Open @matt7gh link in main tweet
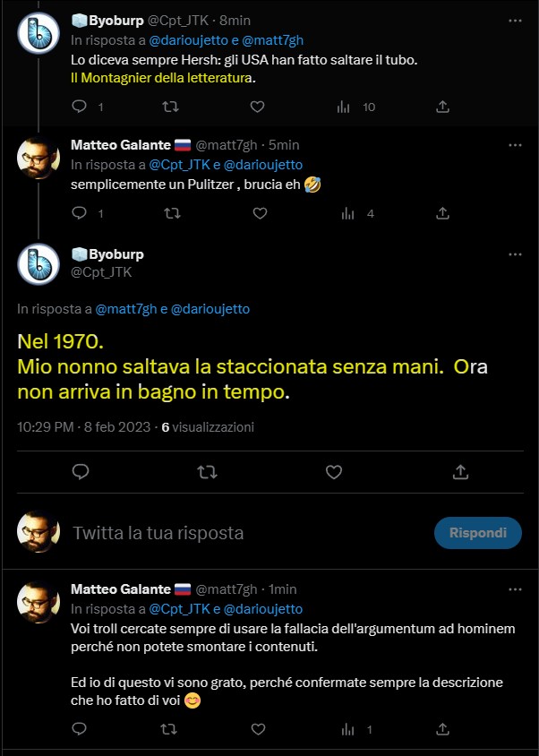The image size is (539, 756). point(125,309)
